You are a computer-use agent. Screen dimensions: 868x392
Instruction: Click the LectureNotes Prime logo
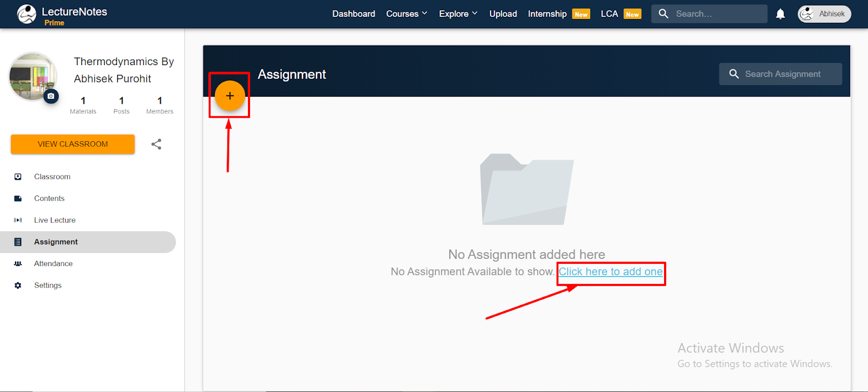(x=62, y=15)
